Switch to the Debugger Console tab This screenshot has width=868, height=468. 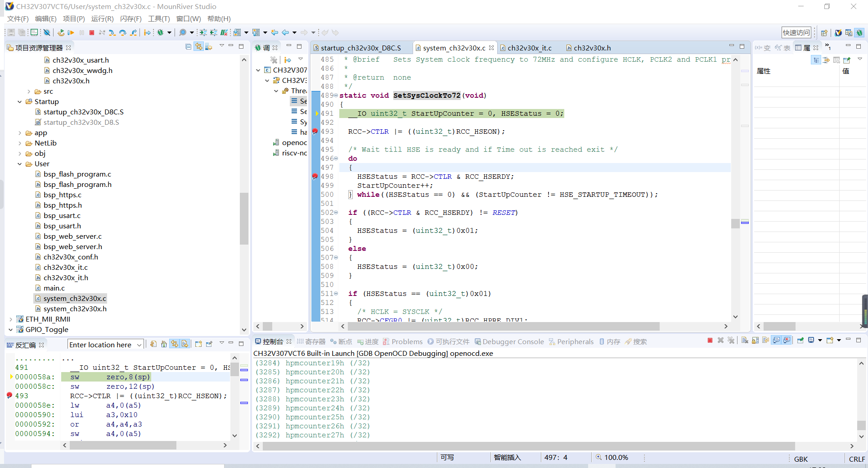click(x=509, y=342)
